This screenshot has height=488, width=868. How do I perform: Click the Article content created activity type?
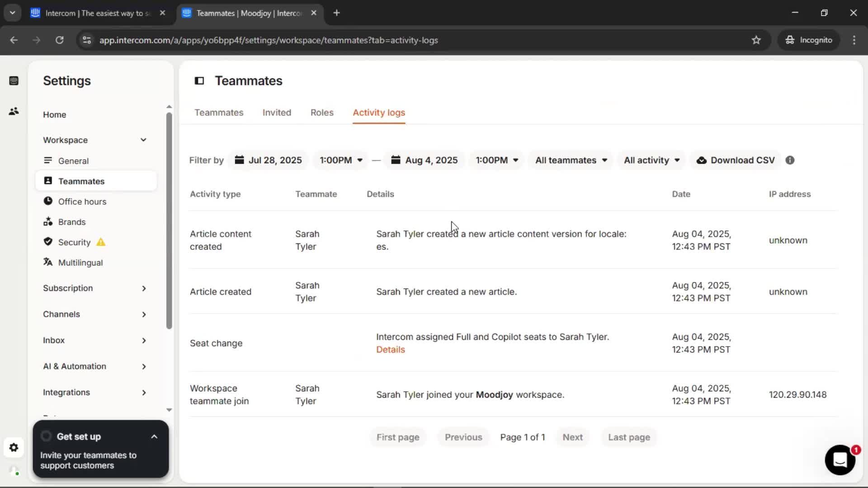(221, 240)
